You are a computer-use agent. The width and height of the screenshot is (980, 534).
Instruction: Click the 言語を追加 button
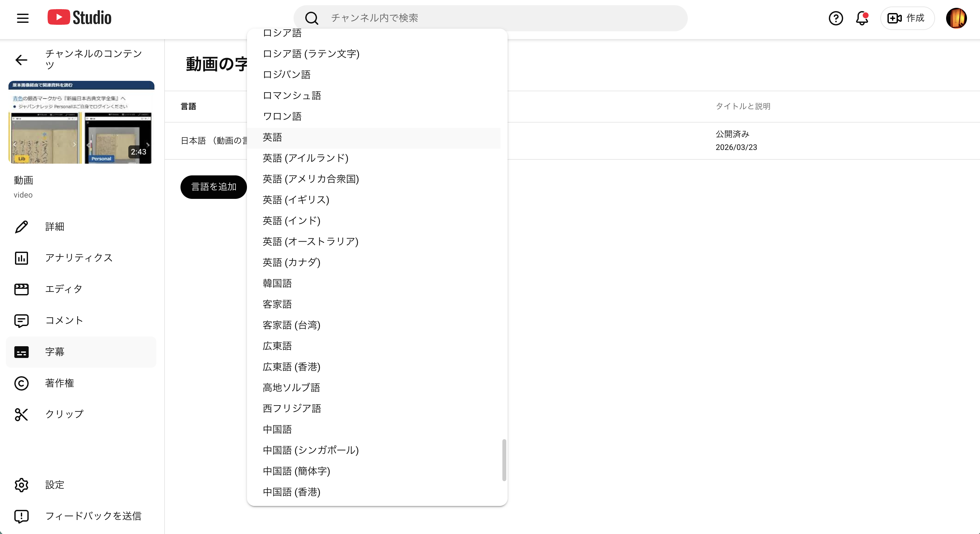pyautogui.click(x=213, y=187)
